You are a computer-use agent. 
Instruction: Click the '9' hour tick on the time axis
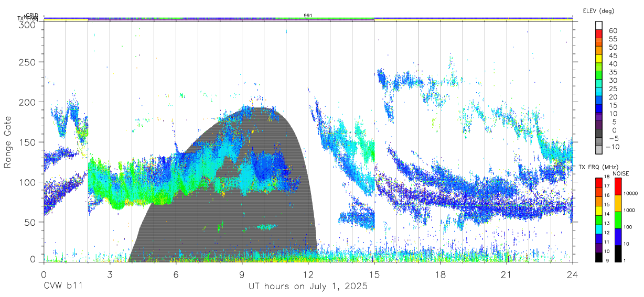pos(242,274)
